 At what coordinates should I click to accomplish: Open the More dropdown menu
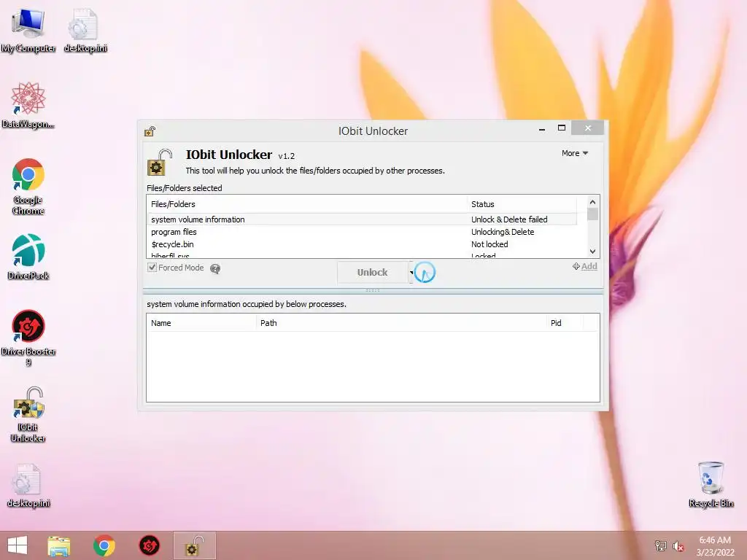click(x=575, y=153)
